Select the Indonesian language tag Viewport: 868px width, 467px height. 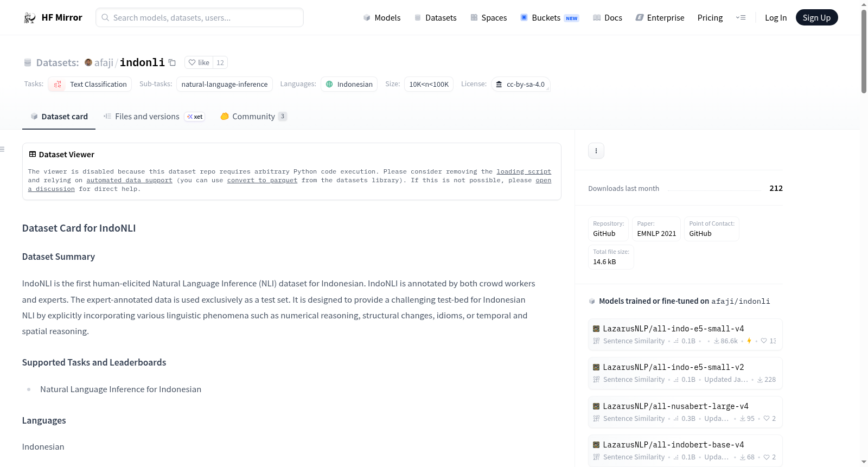click(x=349, y=84)
